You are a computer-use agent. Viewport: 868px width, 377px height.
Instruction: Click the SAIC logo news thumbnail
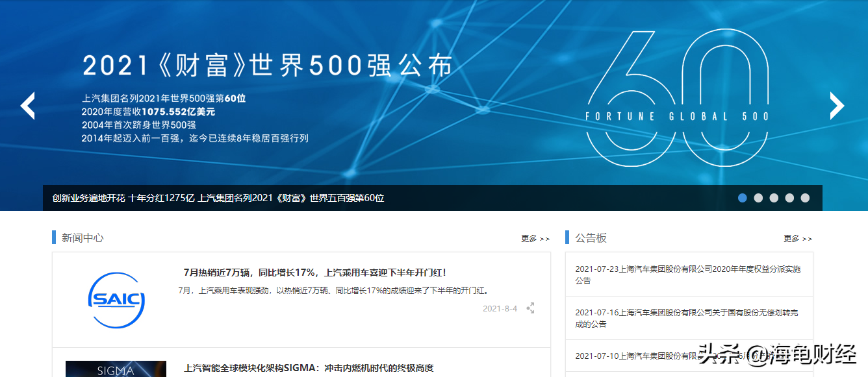pyautogui.click(x=116, y=300)
